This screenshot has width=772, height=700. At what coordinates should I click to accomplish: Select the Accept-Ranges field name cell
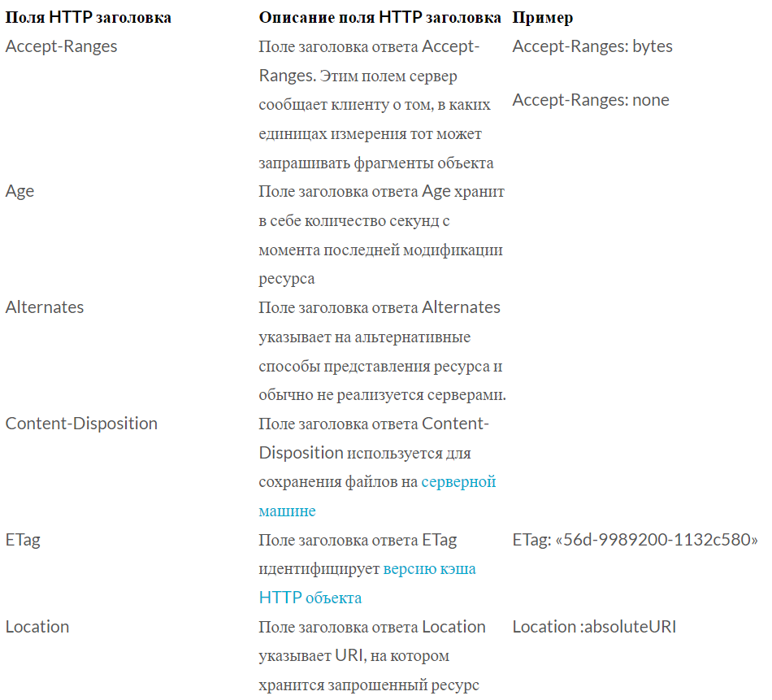[62, 46]
